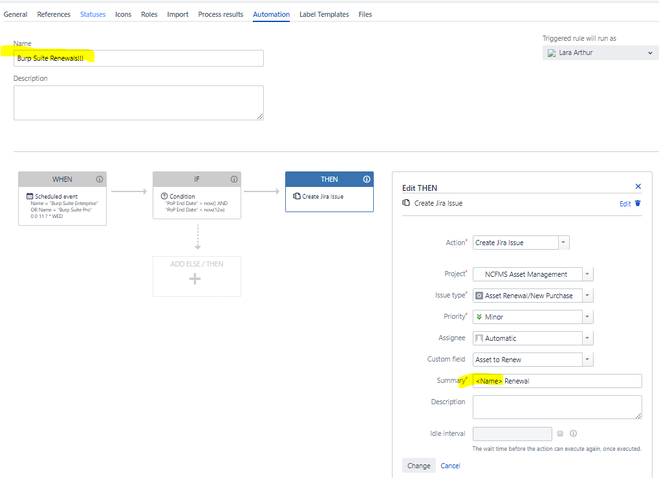This screenshot has height=478, width=659.
Task: Open the Import tab
Action: [x=178, y=14]
